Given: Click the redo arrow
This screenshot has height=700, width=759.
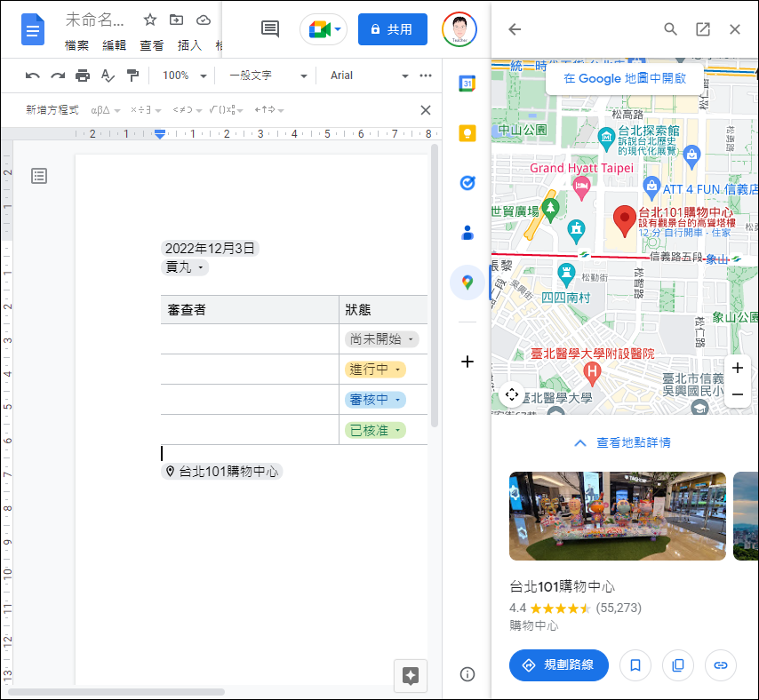Looking at the screenshot, I should click(x=58, y=76).
